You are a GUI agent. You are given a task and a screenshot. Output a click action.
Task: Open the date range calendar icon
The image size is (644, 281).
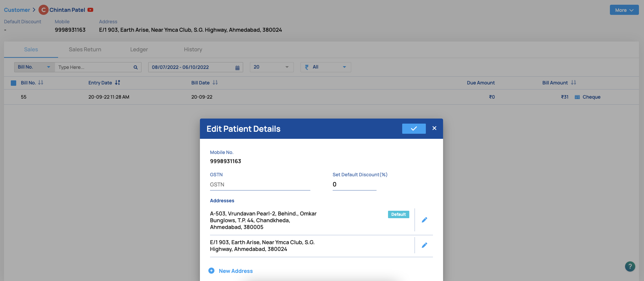point(237,68)
